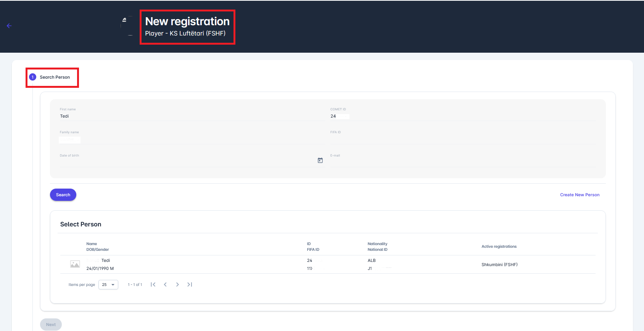The image size is (644, 331).
Task: Click the Search Person step header
Action: tap(55, 77)
